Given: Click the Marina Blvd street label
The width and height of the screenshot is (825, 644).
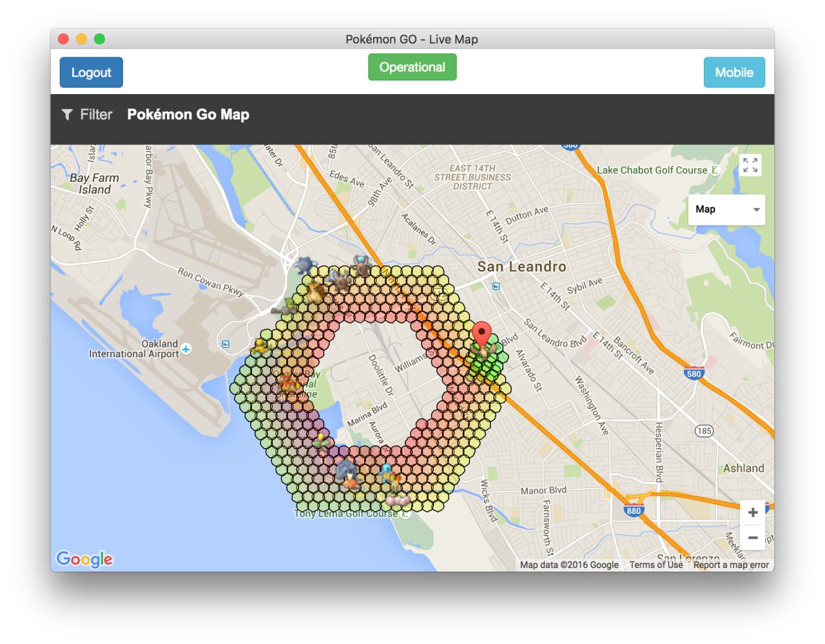Looking at the screenshot, I should coord(367,414).
